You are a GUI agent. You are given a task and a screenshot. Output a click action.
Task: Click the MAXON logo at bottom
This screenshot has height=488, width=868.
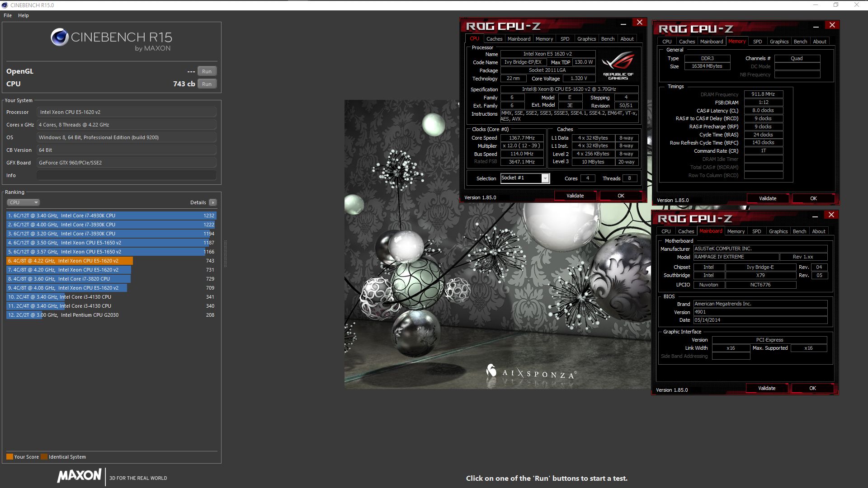(79, 475)
